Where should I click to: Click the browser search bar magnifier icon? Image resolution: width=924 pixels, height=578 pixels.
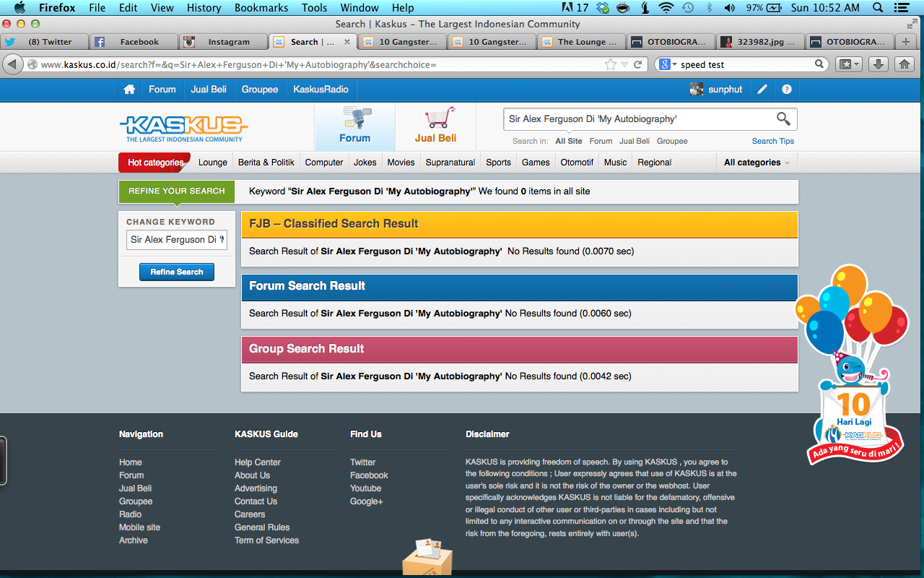(819, 64)
